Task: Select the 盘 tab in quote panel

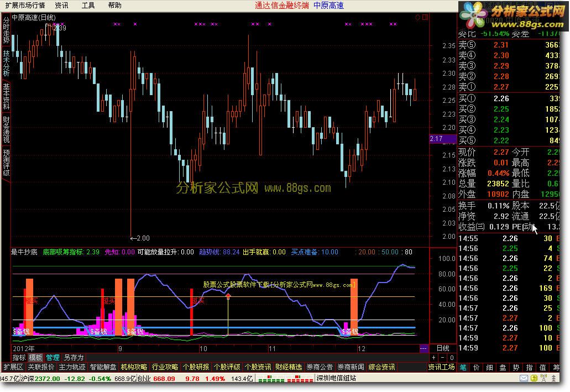Action: 503,367
